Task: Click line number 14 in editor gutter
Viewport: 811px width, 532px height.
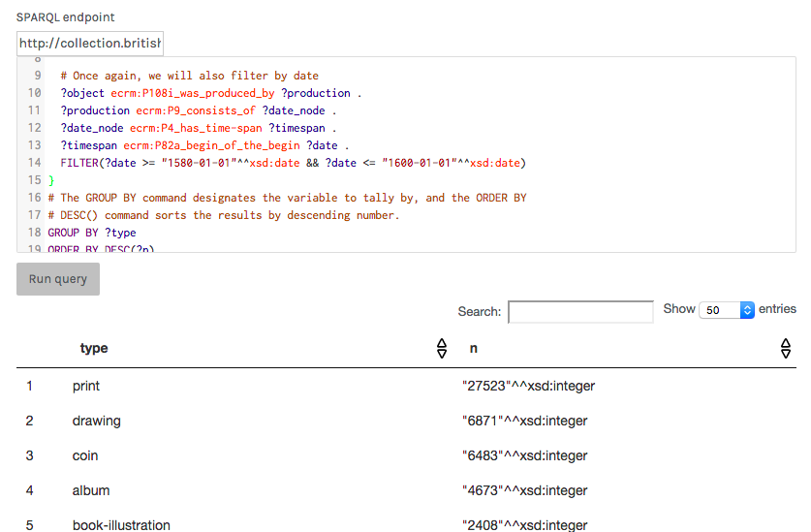Action: tap(35, 163)
